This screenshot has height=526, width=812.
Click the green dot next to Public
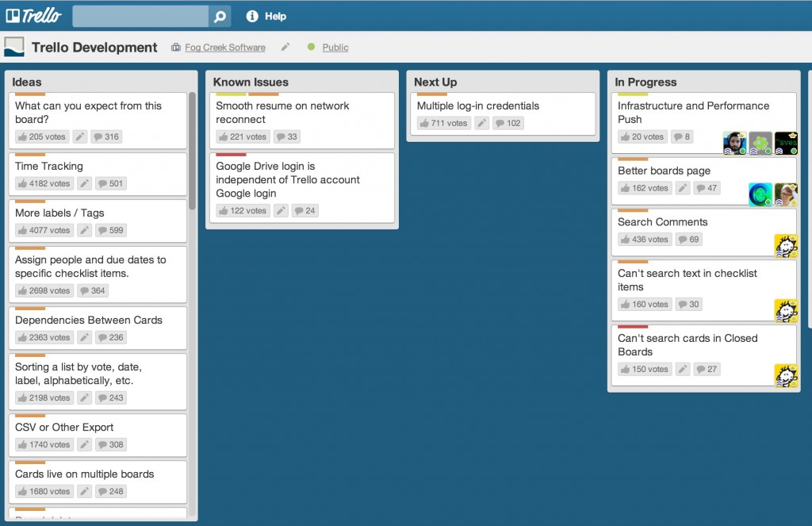[x=311, y=47]
